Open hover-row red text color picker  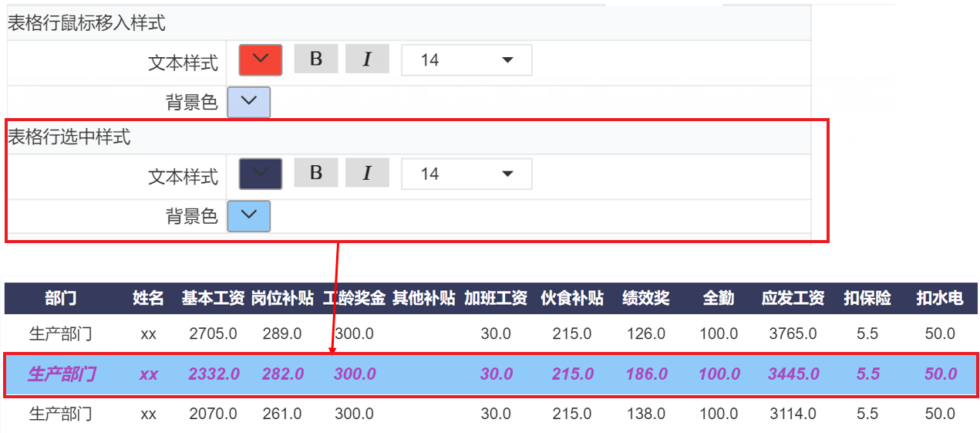261,59
